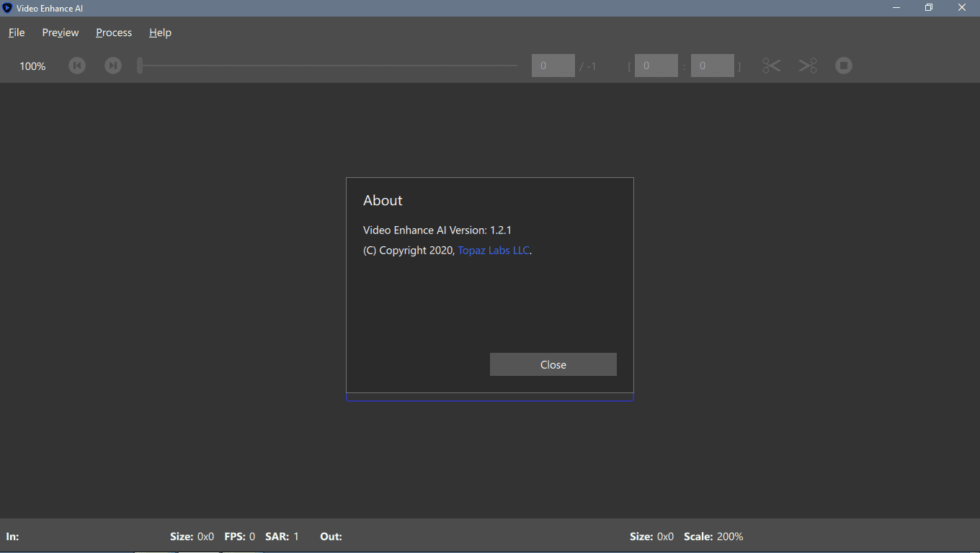This screenshot has height=553, width=980.
Task: Click the In: label in status bar
Action: pyautogui.click(x=13, y=536)
